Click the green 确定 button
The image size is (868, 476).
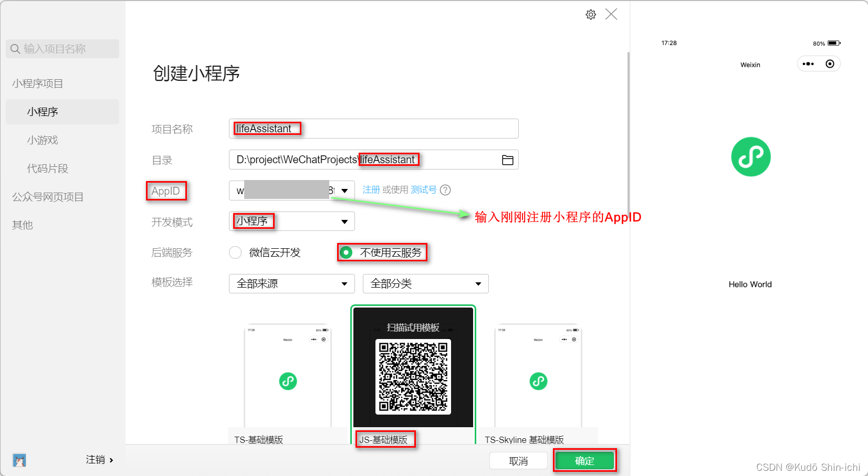[584, 461]
